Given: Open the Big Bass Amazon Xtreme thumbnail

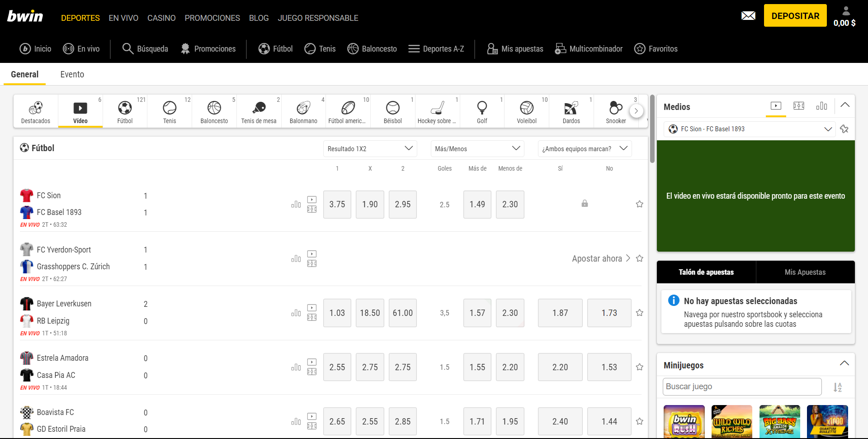Looking at the screenshot, I should click(x=780, y=421).
